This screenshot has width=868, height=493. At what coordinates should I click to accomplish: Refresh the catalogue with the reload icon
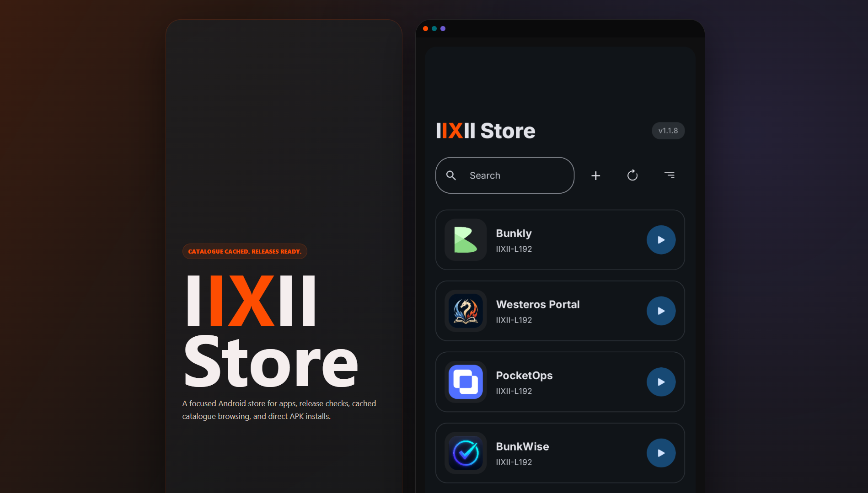point(632,175)
